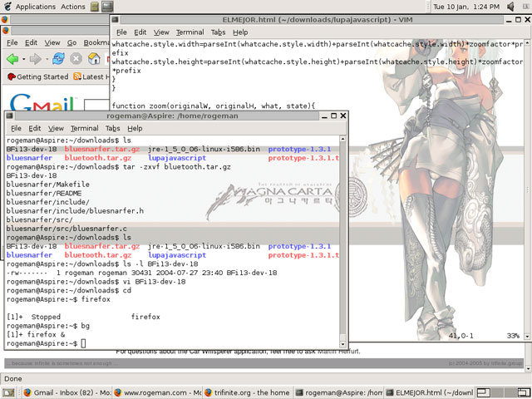The image size is (532, 399).
Task: Open the Tabs menu in rogeman@Aspire terminal
Action: point(113,128)
